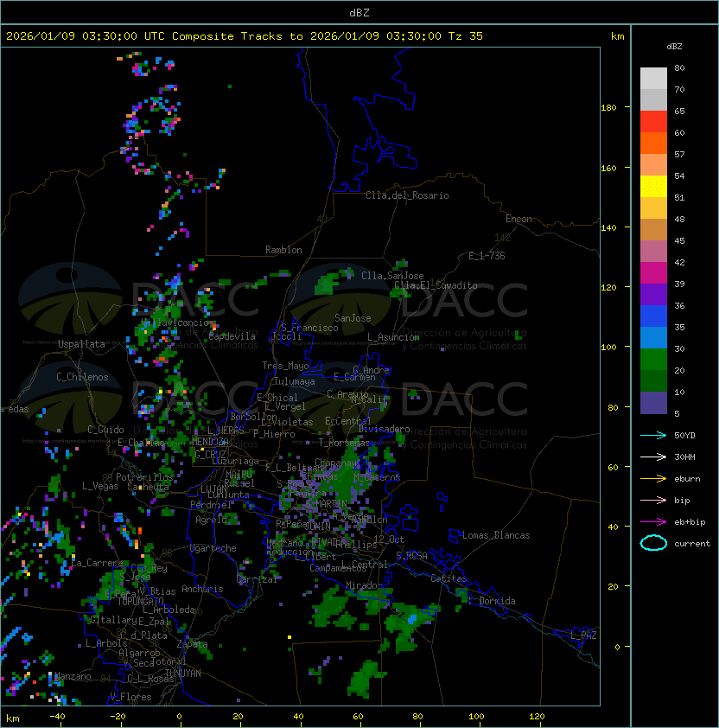The width and height of the screenshot is (719, 728).
Task: Click the C_Chilenos map label
Action: [x=82, y=377]
